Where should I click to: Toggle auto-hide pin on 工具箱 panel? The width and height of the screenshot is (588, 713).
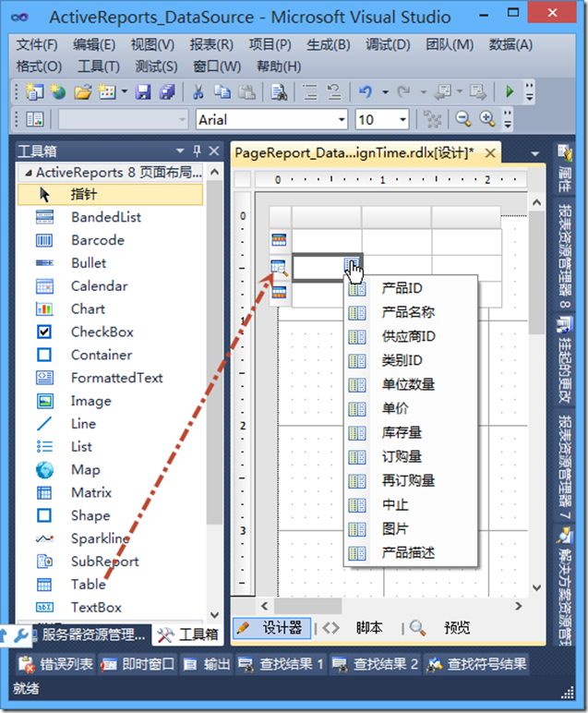tap(197, 151)
